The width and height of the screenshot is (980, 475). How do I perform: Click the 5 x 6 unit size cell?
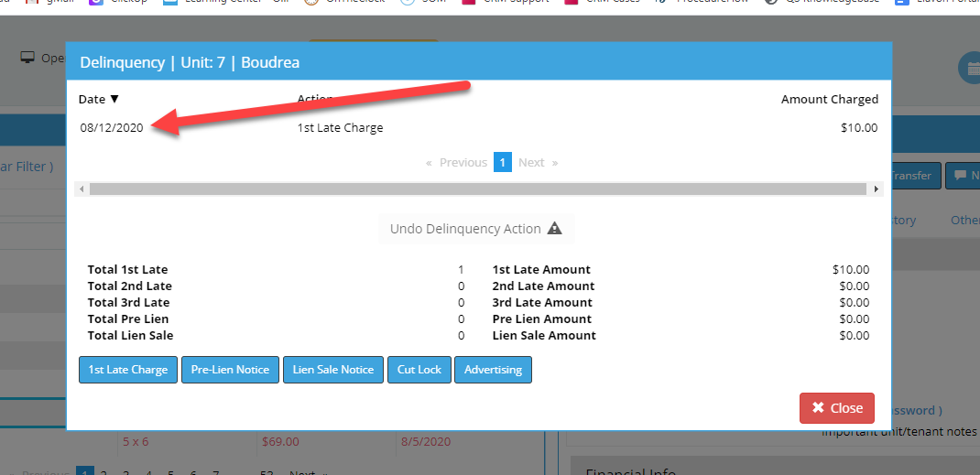tap(136, 442)
